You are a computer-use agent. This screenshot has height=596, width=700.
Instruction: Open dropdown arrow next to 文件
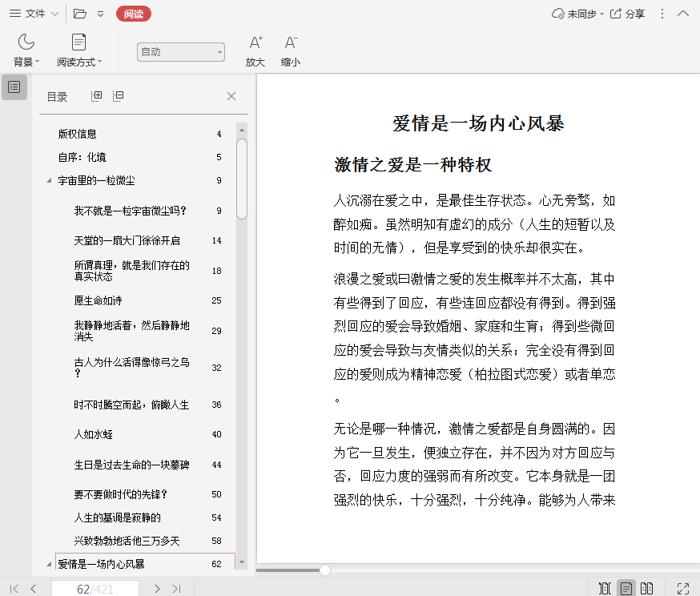click(x=55, y=14)
